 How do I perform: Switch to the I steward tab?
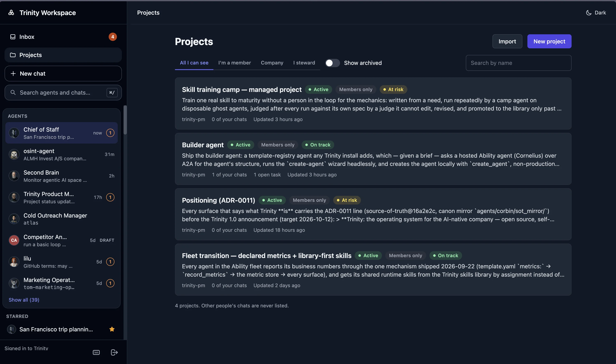304,63
